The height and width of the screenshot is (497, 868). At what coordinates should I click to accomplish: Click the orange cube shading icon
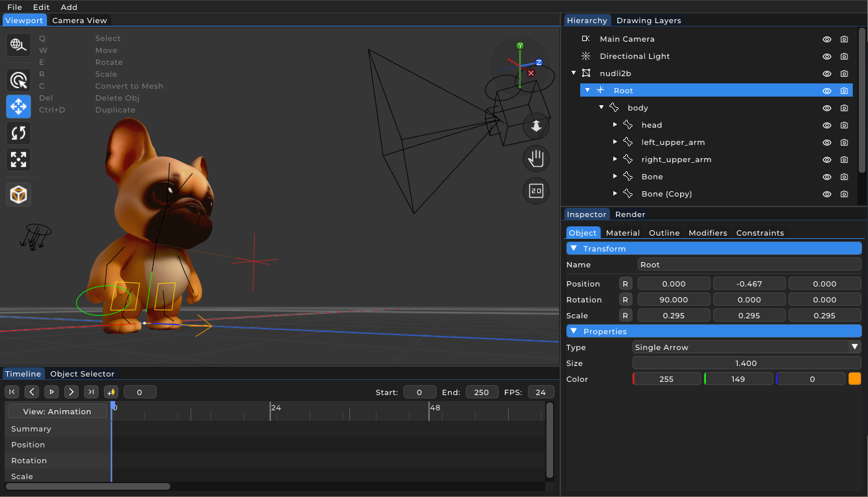[x=18, y=194]
